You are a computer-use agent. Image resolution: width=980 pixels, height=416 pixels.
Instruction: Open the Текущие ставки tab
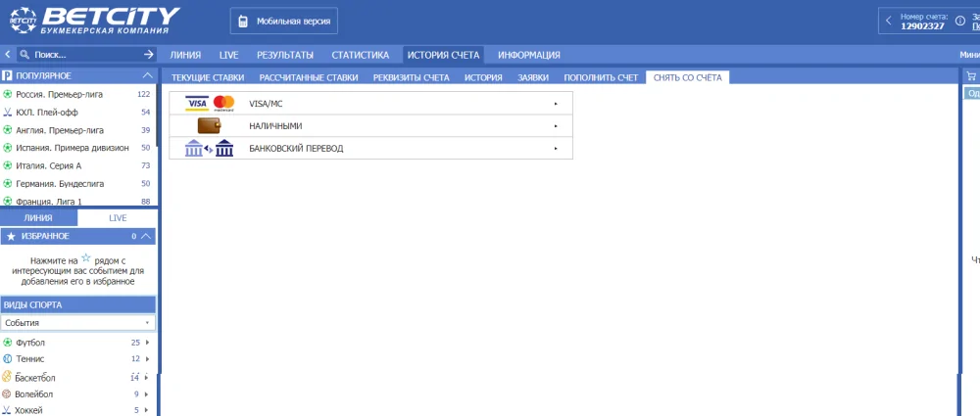click(208, 76)
